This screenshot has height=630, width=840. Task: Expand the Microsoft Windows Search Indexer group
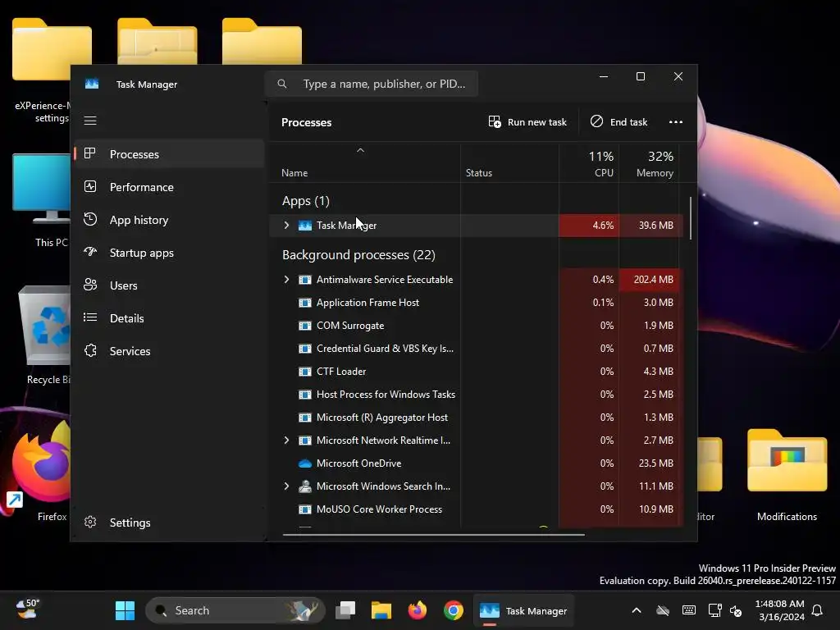(286, 486)
